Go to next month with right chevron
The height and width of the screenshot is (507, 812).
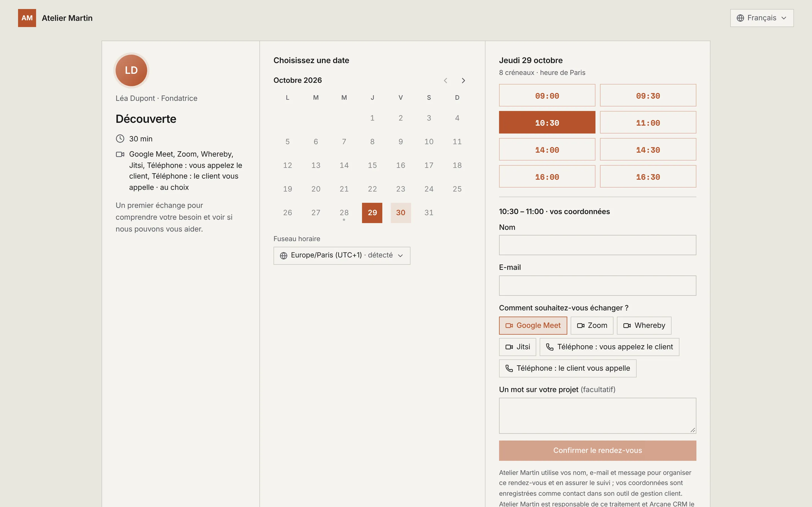pos(464,81)
